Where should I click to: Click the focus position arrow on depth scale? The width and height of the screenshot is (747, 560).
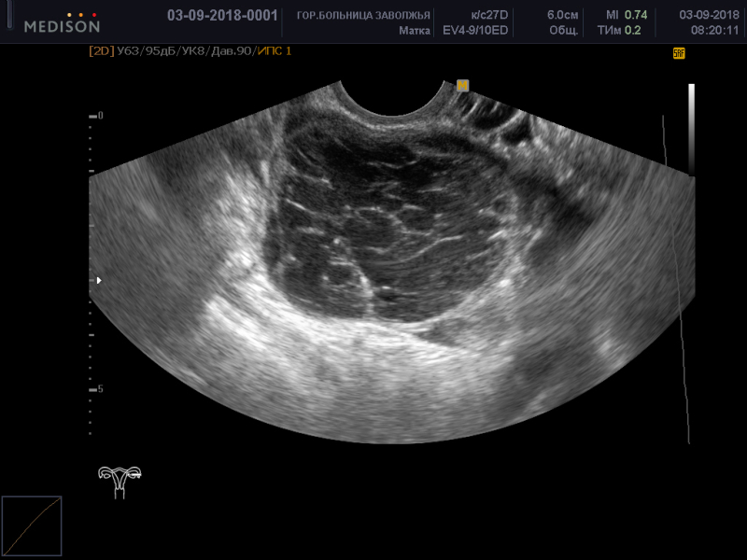[x=99, y=281]
